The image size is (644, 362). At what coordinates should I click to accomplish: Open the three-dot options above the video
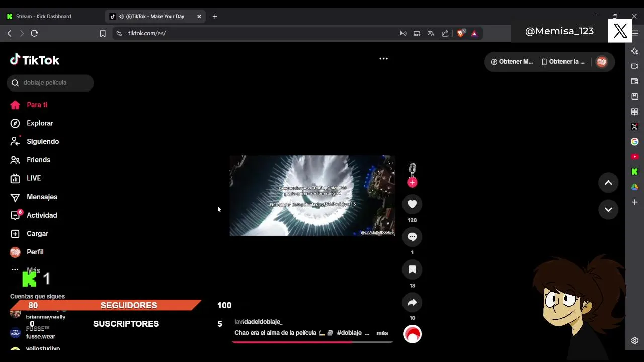pyautogui.click(x=383, y=59)
